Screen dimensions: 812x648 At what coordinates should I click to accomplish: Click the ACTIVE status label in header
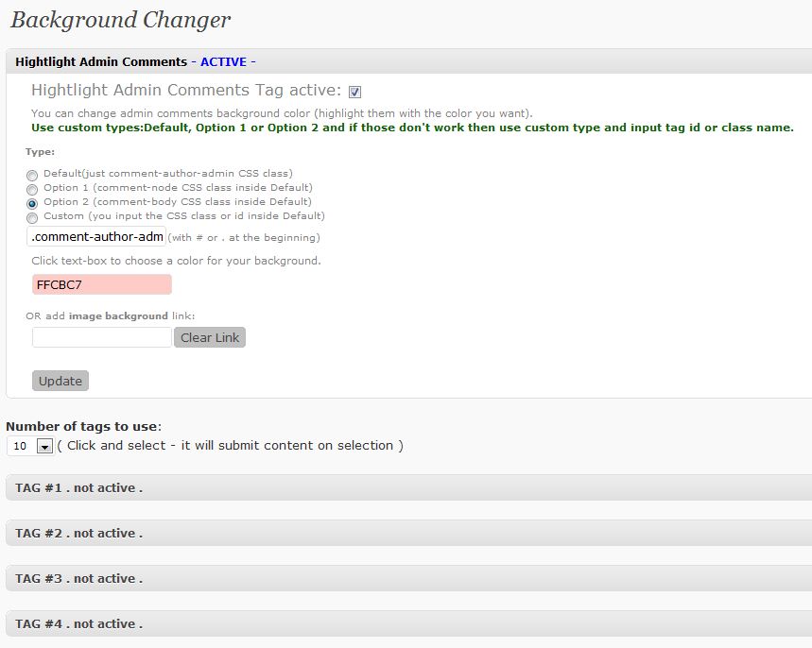click(x=223, y=62)
